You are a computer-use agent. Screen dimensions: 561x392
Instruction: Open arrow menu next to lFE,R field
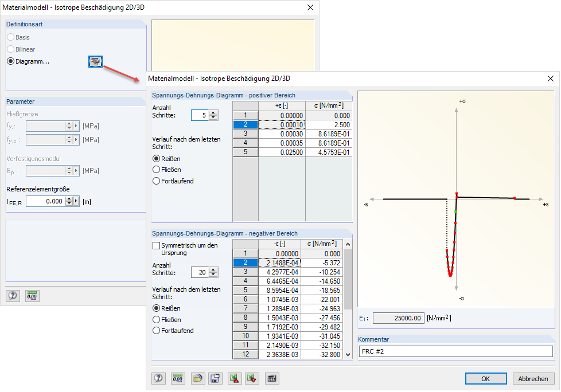click(x=76, y=201)
